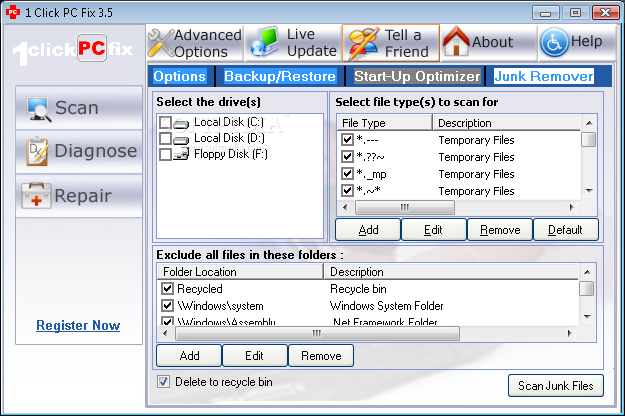Click the Scan sidebar button
Image resolution: width=625 pixels, height=416 pixels.
(x=79, y=108)
